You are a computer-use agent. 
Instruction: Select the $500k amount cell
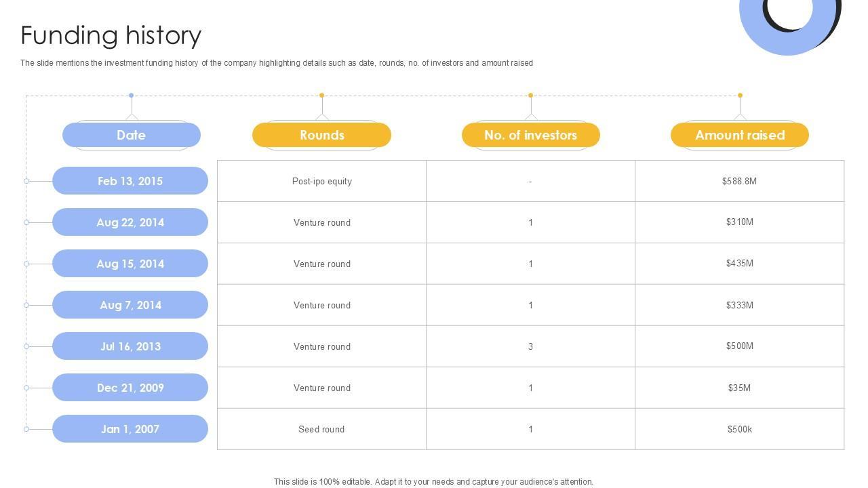pyautogui.click(x=739, y=429)
